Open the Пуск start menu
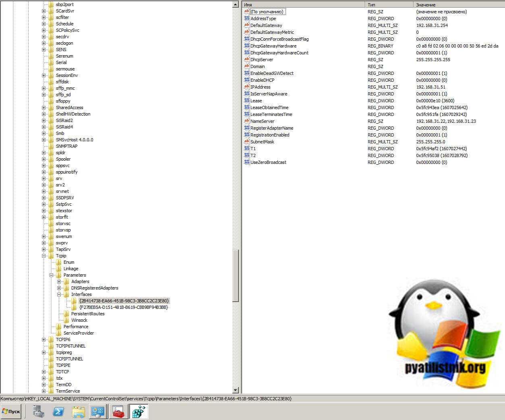 pos(11,412)
